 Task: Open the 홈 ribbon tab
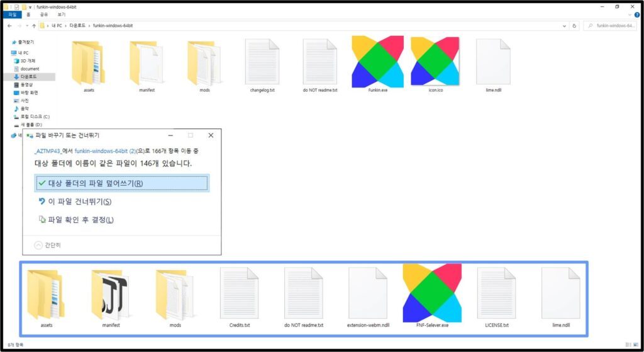click(28, 15)
